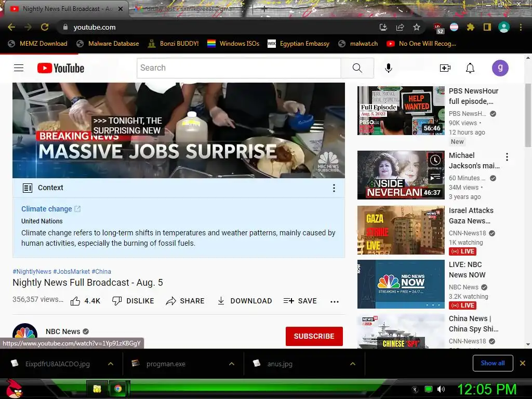Click the #China hashtag
Viewport: 532px width, 399px height.
(x=101, y=271)
